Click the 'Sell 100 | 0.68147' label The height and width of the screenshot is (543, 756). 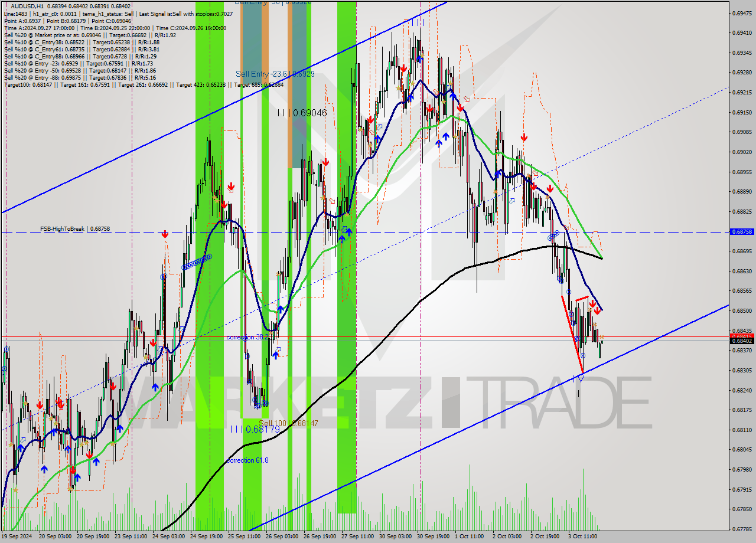[x=289, y=423]
